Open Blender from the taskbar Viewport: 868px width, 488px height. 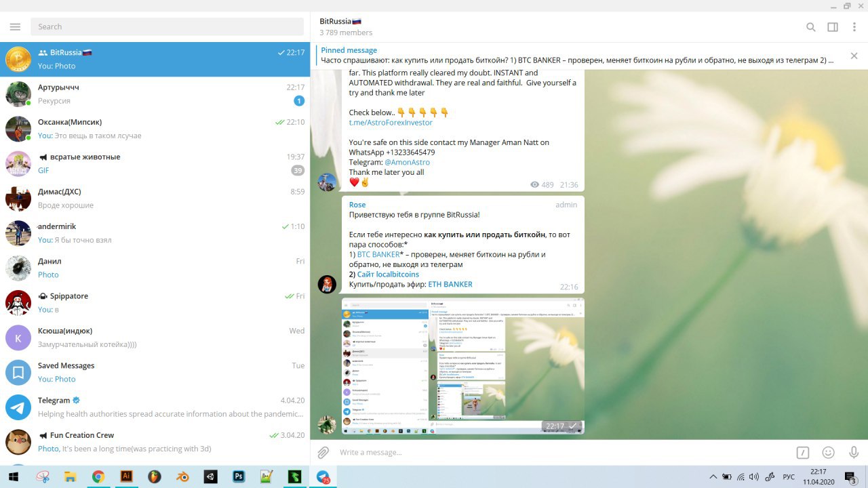[x=182, y=476]
